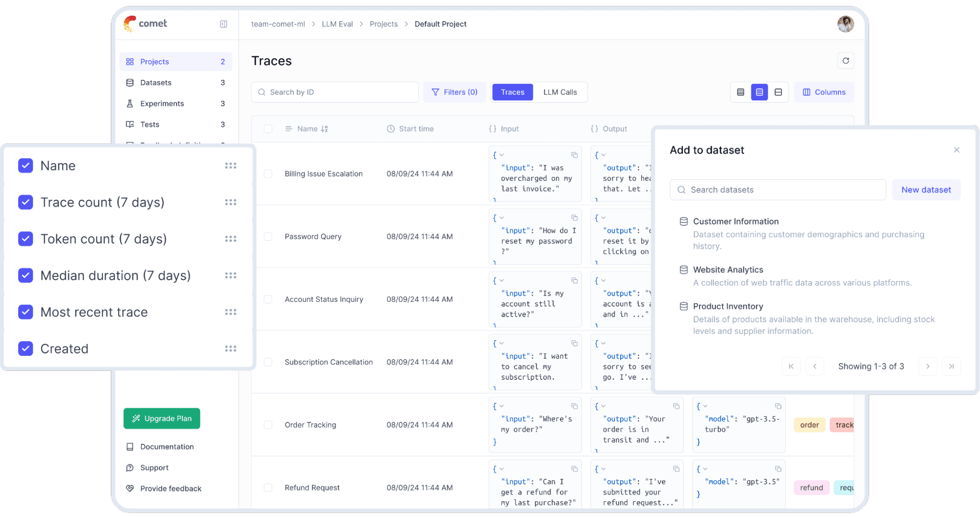Toggle the Most recent trace checkbox
The image size is (980, 517).
(x=25, y=312)
